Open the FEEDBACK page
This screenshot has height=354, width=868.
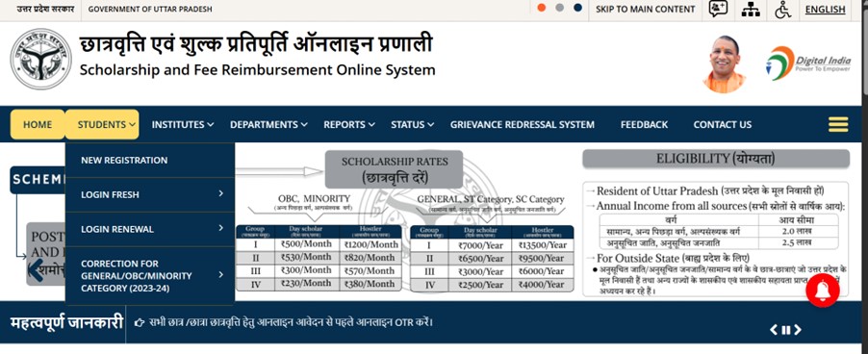[644, 125]
